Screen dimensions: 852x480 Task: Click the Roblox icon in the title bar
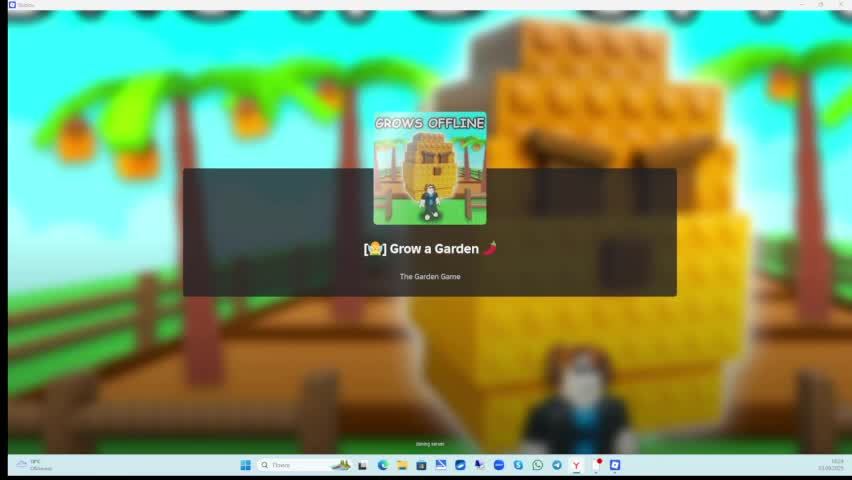coord(12,4)
